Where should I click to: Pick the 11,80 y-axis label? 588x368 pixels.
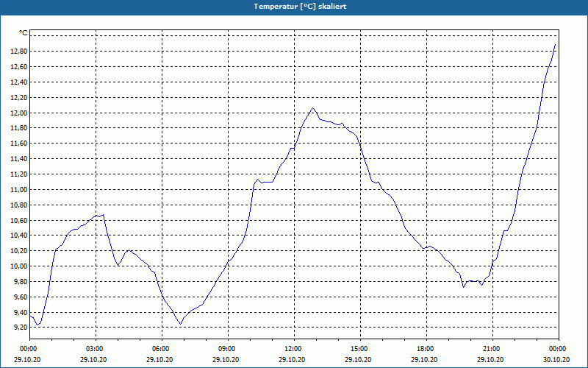click(x=20, y=128)
